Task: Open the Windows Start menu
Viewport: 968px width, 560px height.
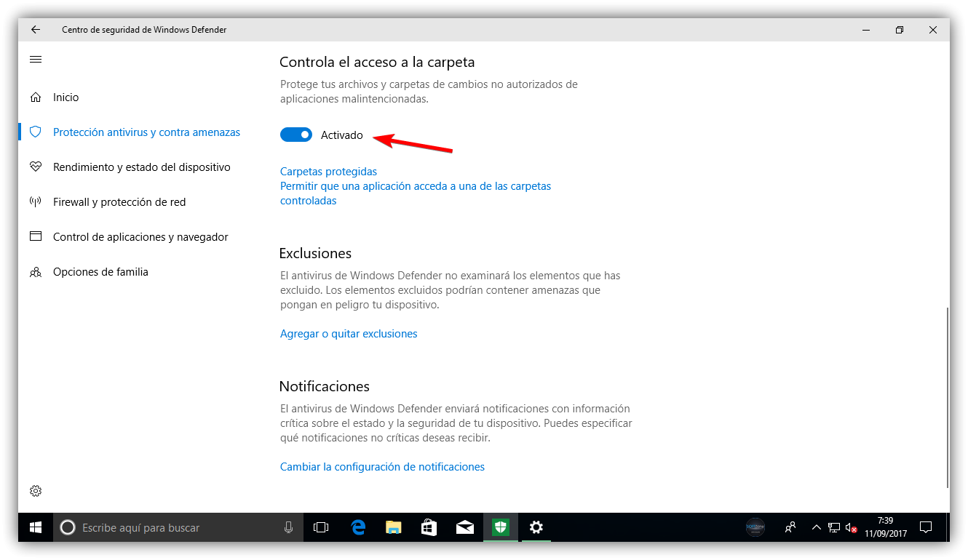Action: 36,527
